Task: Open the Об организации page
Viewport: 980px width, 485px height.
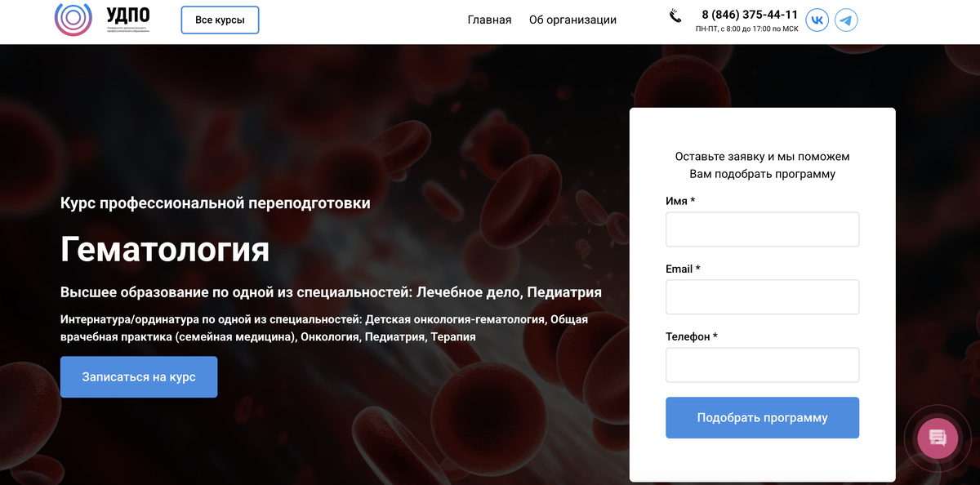Action: (x=572, y=20)
